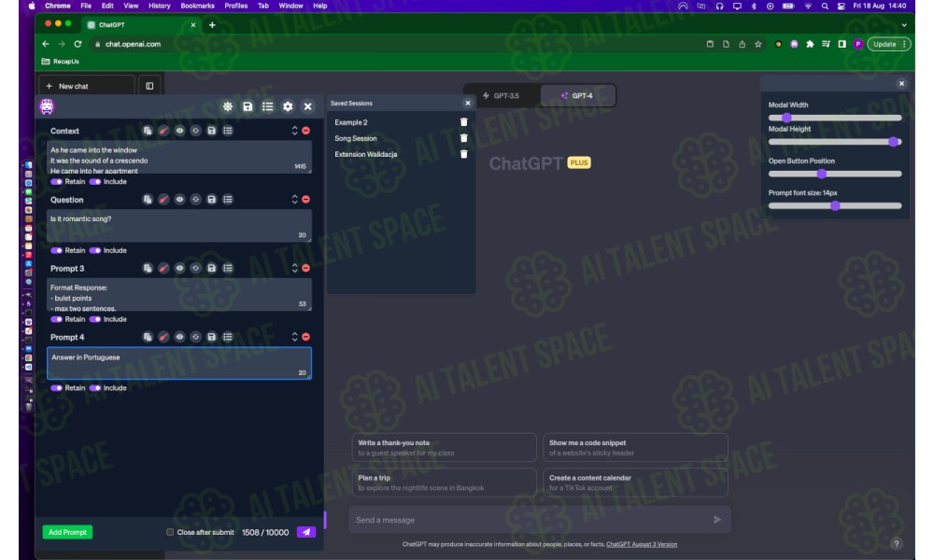Open the Chrome Extensions puzzle icon

coord(810,44)
